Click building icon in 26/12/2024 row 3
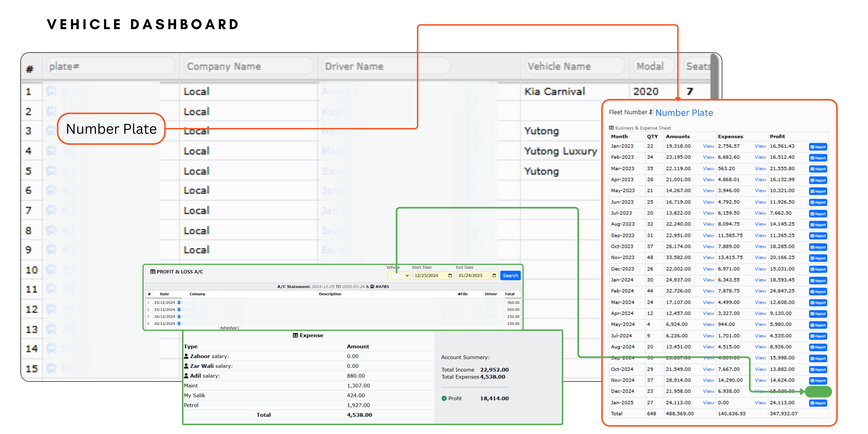The height and width of the screenshot is (434, 868). [x=179, y=317]
